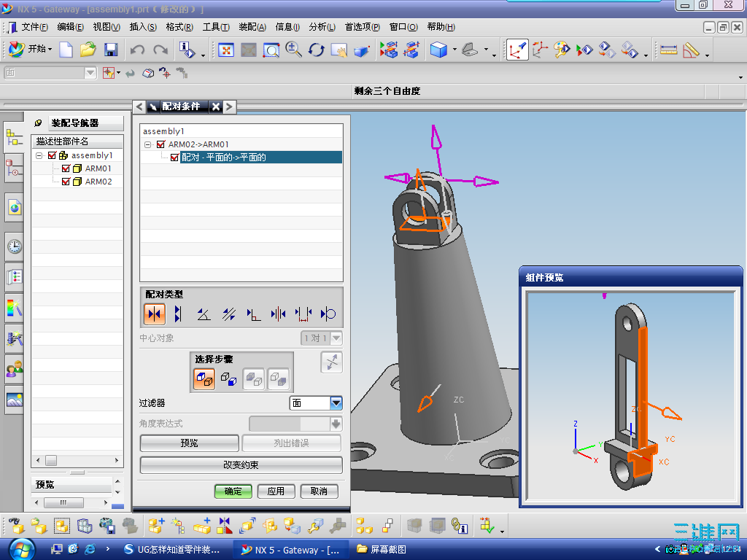Choose the Angle mating type icon
The height and width of the screenshot is (560, 747).
204,314
